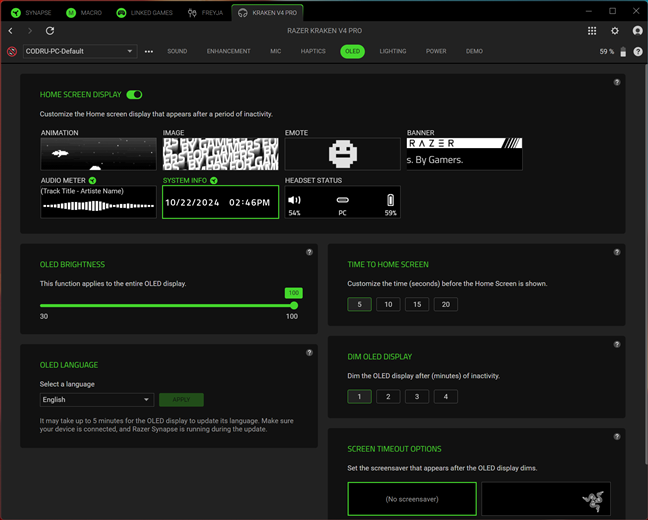Set time to home screen to 15
This screenshot has height=520, width=648.
tap(417, 304)
